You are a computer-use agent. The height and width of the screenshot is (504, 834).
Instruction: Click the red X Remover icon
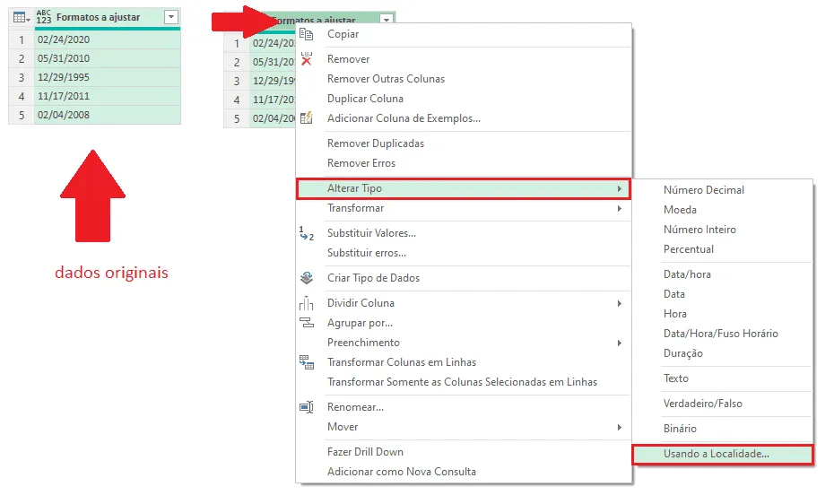tap(307, 59)
